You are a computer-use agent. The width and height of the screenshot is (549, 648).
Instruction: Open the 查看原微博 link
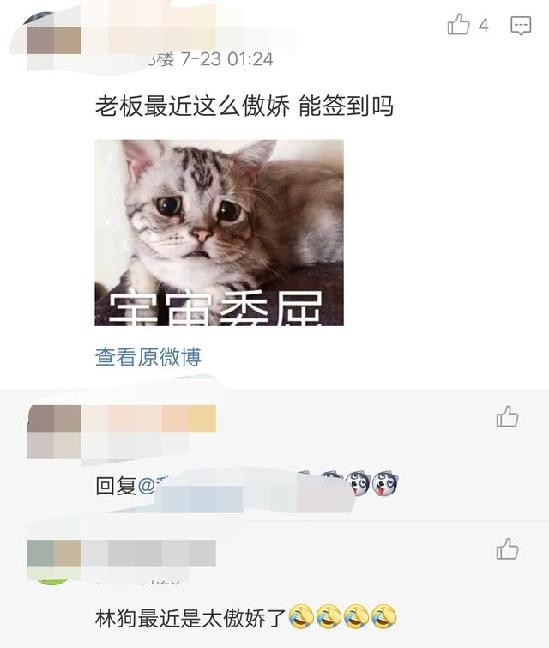[x=148, y=357]
